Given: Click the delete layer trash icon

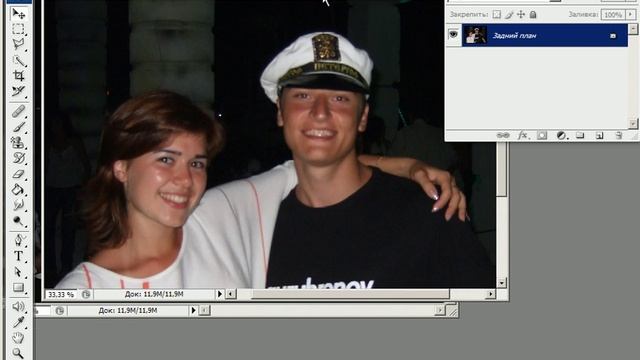Looking at the screenshot, I should click(618, 136).
